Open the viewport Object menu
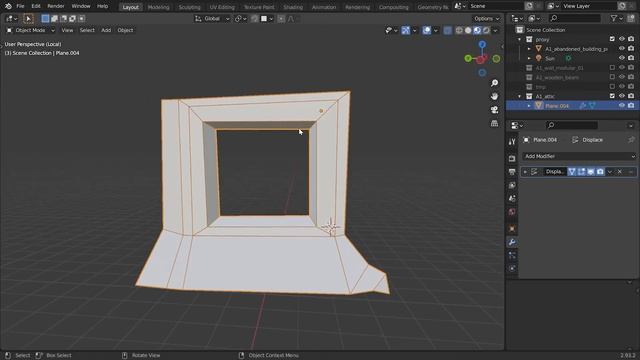The width and height of the screenshot is (640, 360). 125,30
